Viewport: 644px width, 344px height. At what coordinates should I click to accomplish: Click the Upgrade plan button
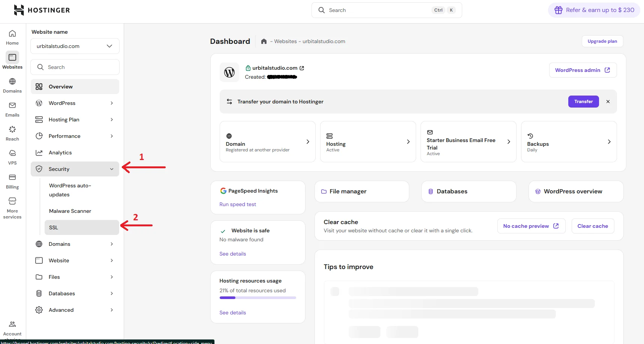point(602,41)
